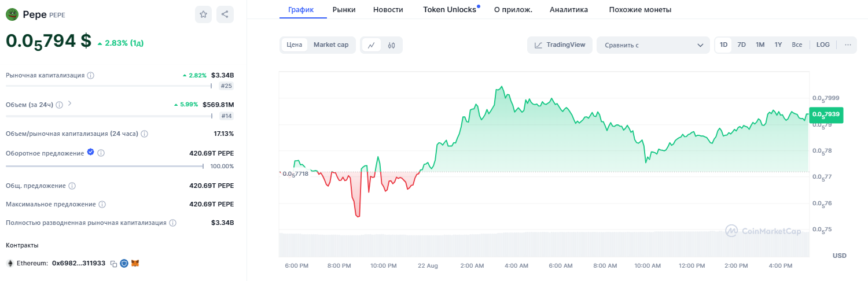The image size is (868, 281).
Task: Open the Сравнить с dropdown
Action: coord(653,45)
